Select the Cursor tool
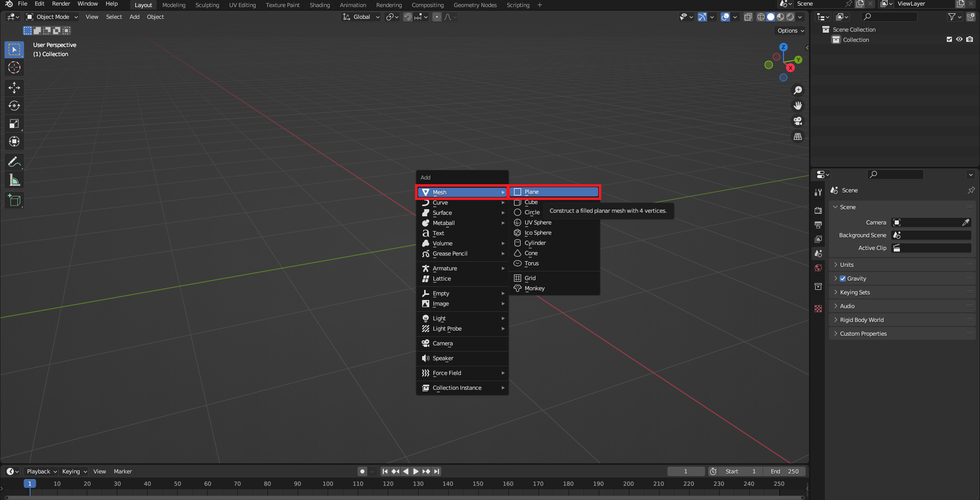The height and width of the screenshot is (500, 980). 14,67
